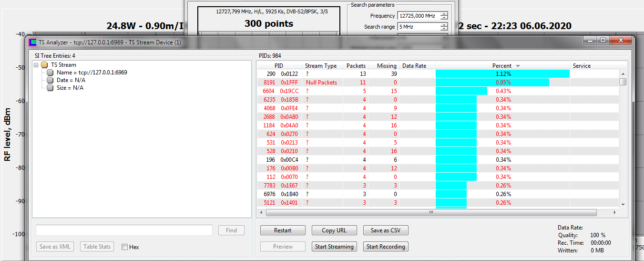Viewport: 644px width, 261px height.
Task: Click the Date entry node icon
Action: [x=50, y=80]
